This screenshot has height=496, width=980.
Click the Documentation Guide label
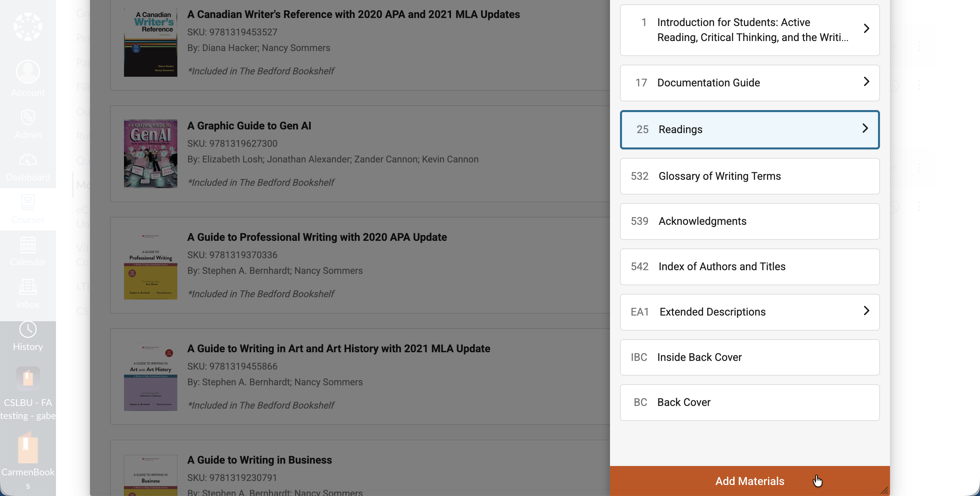(x=708, y=83)
